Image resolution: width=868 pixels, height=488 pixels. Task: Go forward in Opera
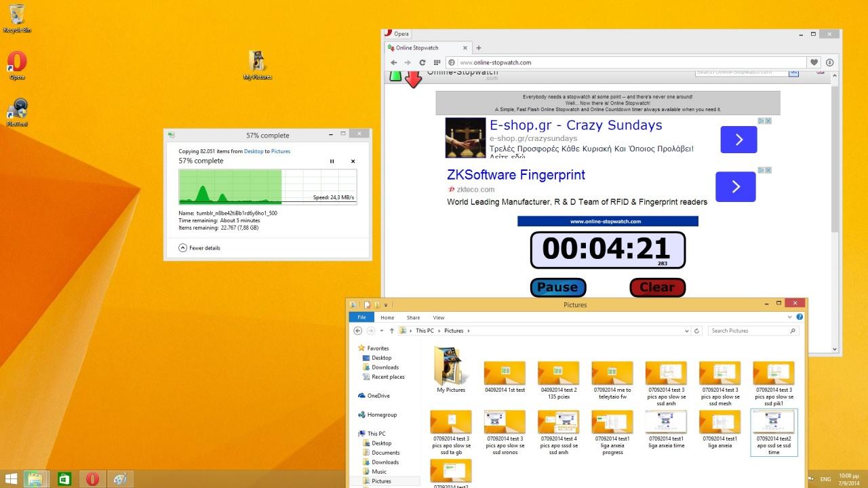click(x=408, y=62)
